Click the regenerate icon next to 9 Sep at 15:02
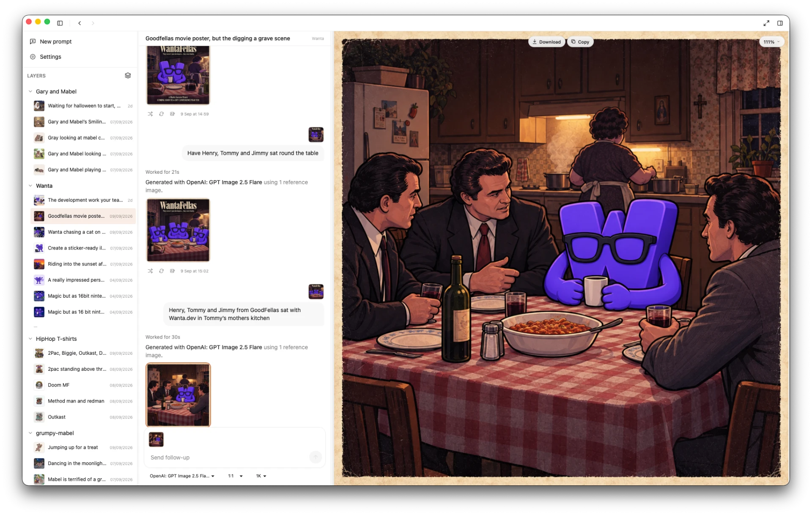Image resolution: width=812 pixels, height=515 pixels. 161,271
